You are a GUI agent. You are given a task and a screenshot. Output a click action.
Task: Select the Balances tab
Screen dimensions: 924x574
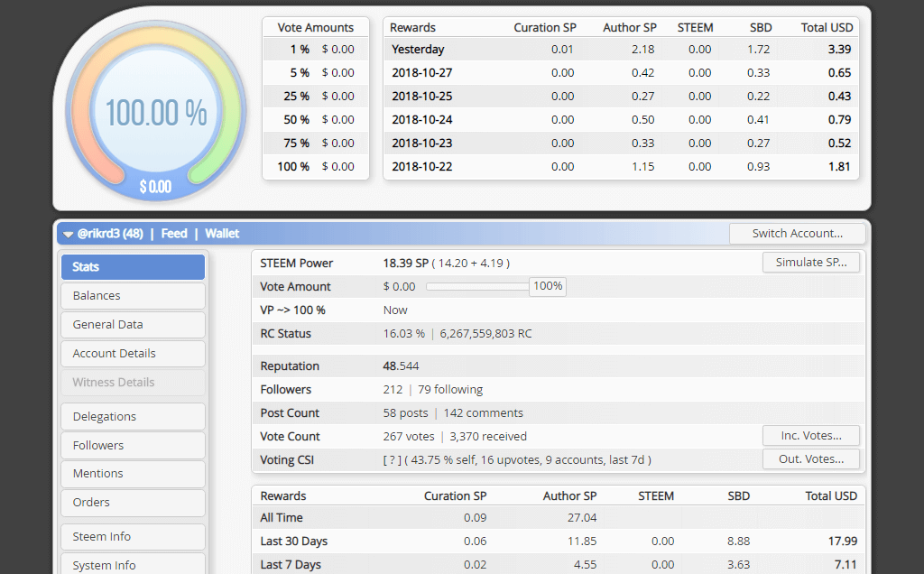click(x=134, y=296)
